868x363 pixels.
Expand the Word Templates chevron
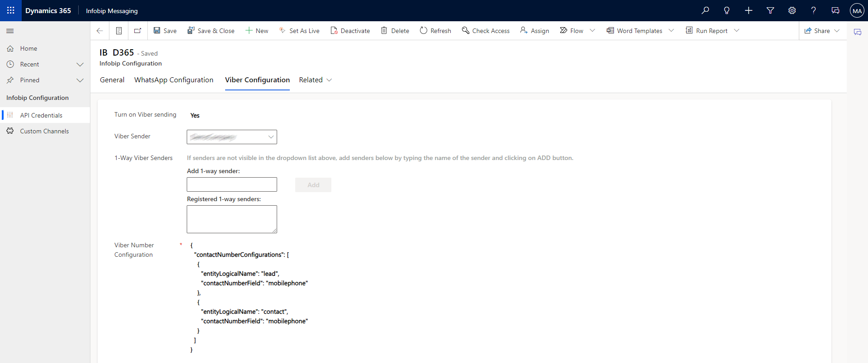(671, 31)
